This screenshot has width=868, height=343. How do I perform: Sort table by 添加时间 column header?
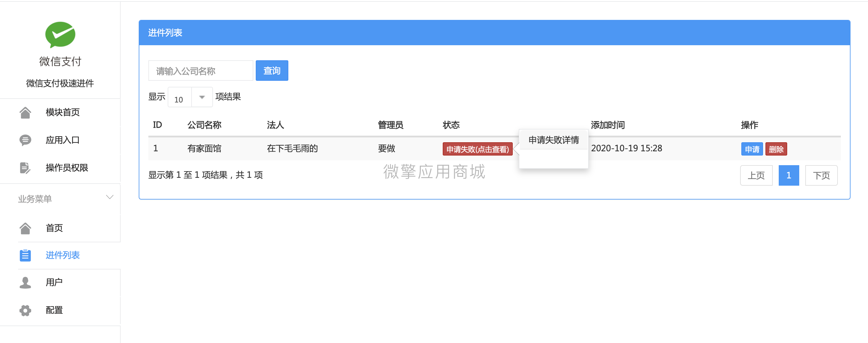[607, 125]
